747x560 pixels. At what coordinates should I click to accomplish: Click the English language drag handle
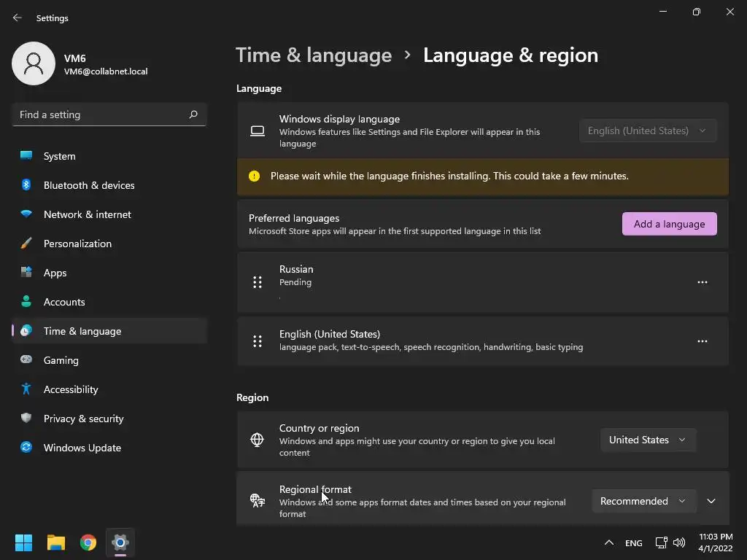tap(258, 341)
